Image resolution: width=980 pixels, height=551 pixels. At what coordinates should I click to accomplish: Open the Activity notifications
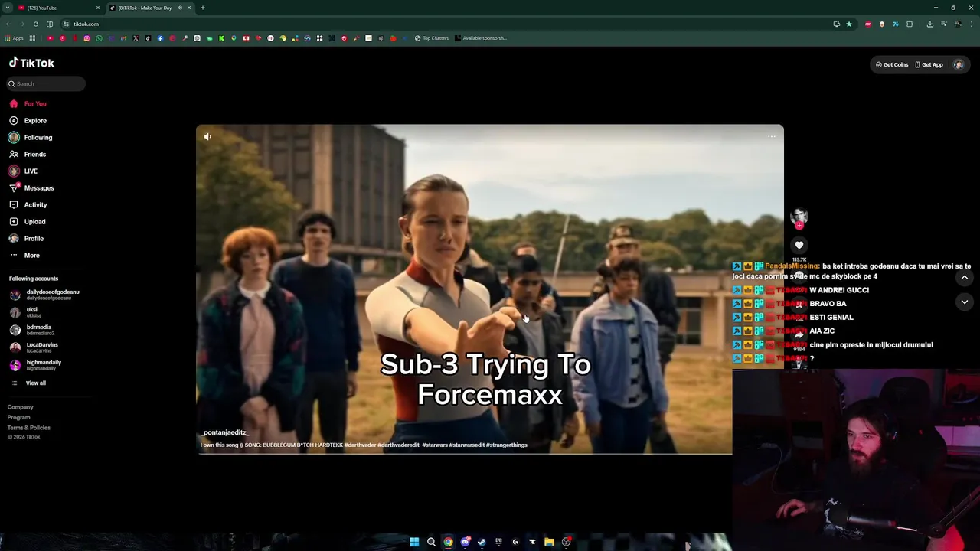pos(28,204)
